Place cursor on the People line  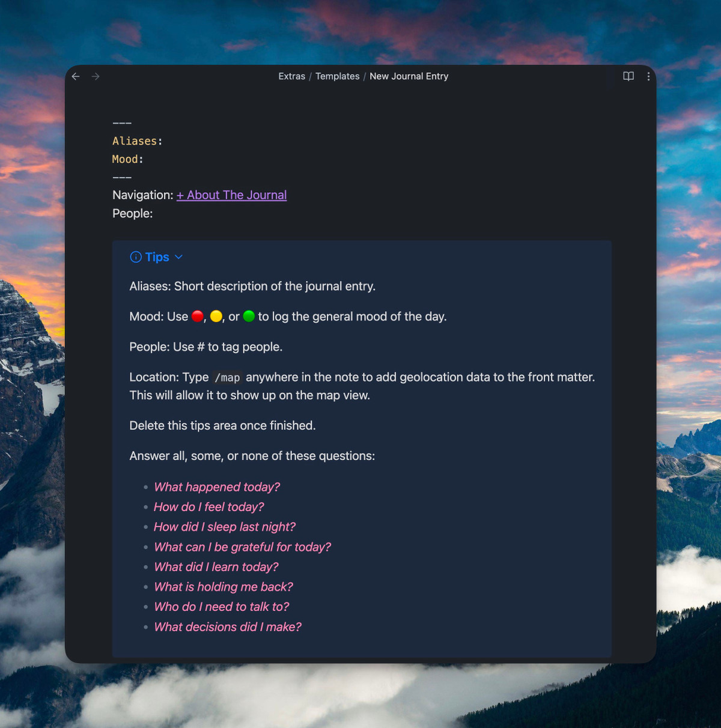click(133, 213)
